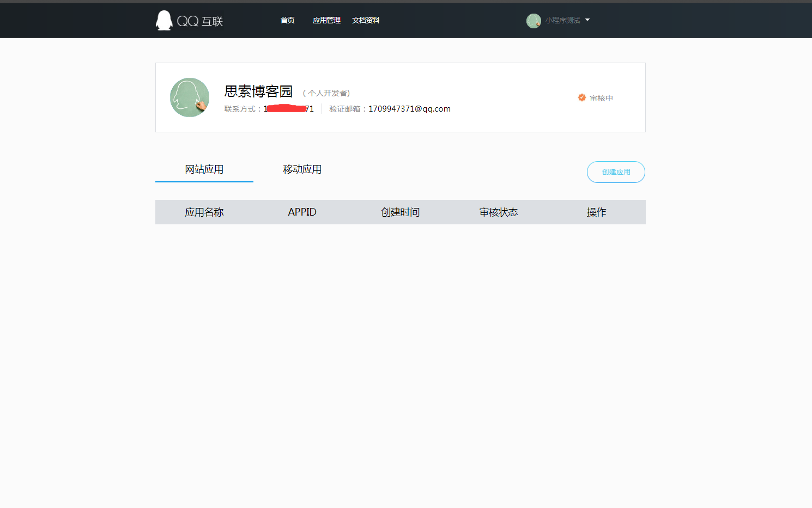The image size is (812, 508).
Task: Click the 审核状态 column header
Action: tap(499, 212)
